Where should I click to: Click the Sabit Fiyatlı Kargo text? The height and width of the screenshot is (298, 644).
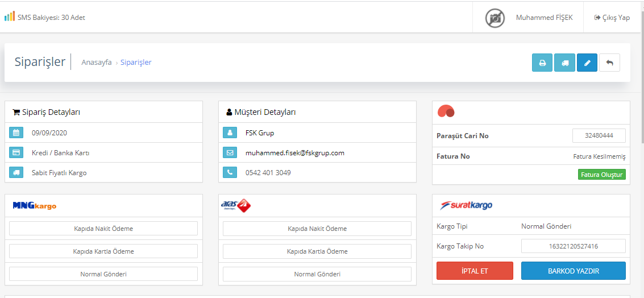(59, 173)
